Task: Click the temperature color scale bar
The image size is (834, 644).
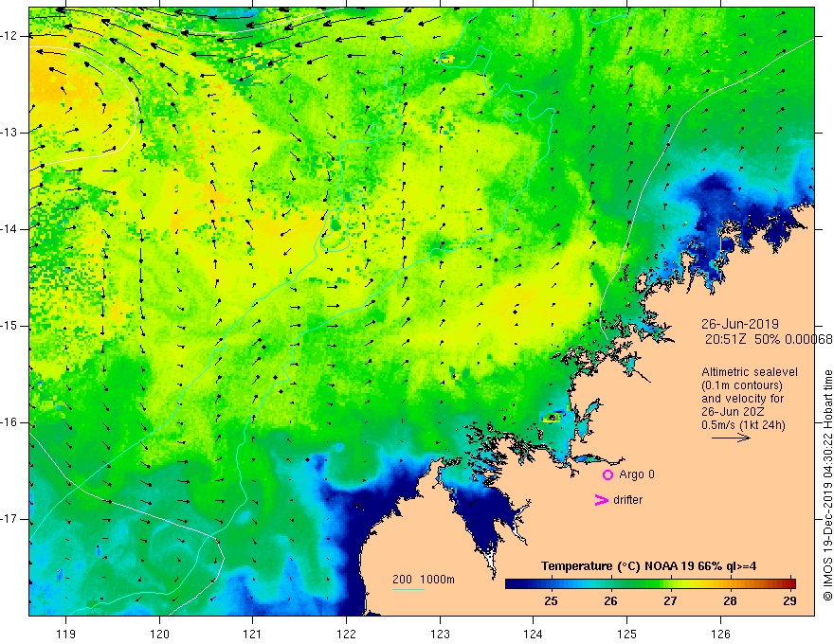Action: (x=650, y=584)
